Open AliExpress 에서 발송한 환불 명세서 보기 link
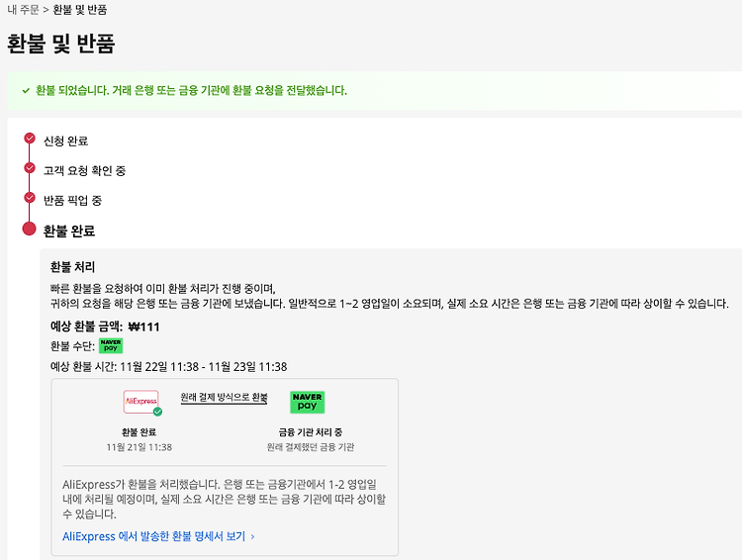This screenshot has height=560, width=742. (x=154, y=536)
